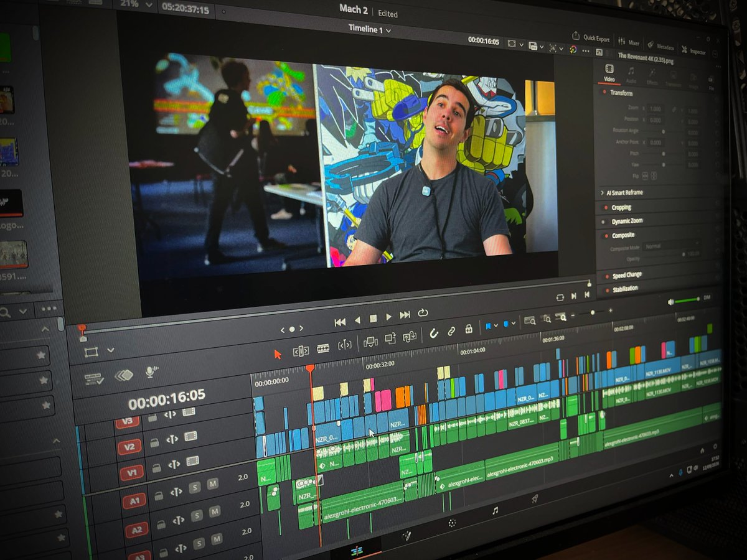Image resolution: width=747 pixels, height=560 pixels.
Task: Click the Detail Zoom icon
Action: pos(547,319)
